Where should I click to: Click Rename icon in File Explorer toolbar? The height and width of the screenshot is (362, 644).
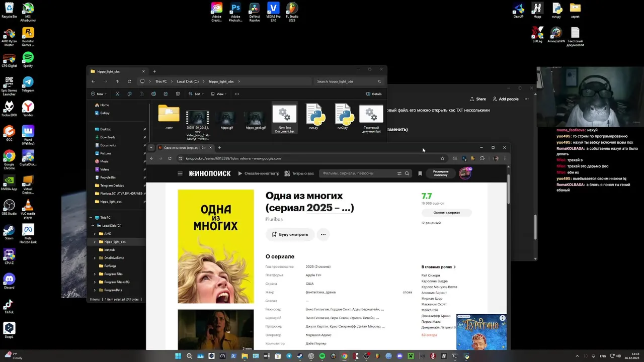(153, 94)
